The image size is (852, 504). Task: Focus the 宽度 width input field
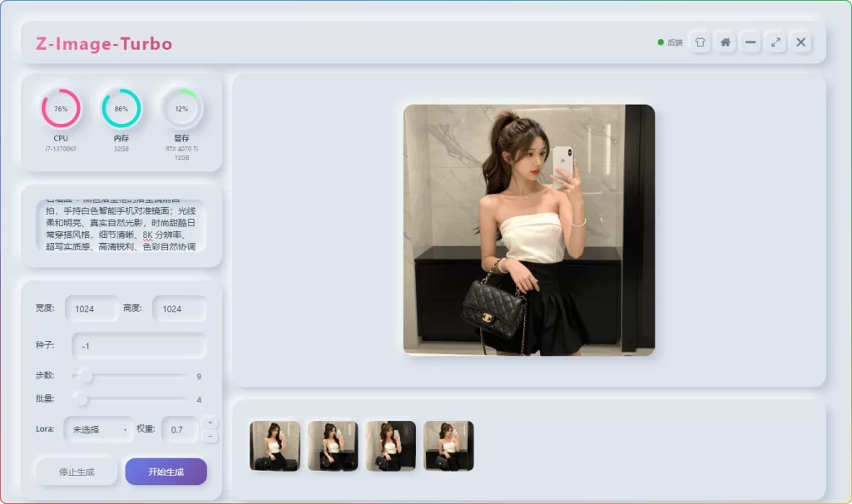click(x=91, y=309)
